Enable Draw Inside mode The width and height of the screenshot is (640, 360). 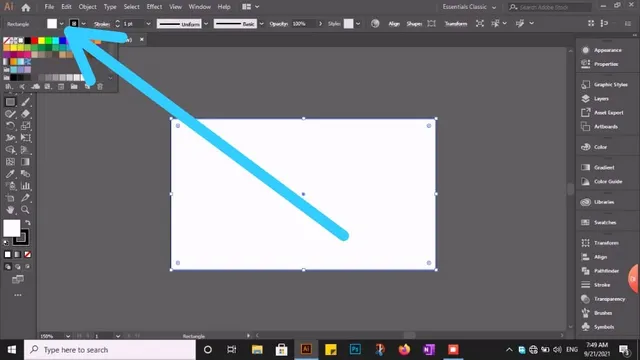pos(27,267)
